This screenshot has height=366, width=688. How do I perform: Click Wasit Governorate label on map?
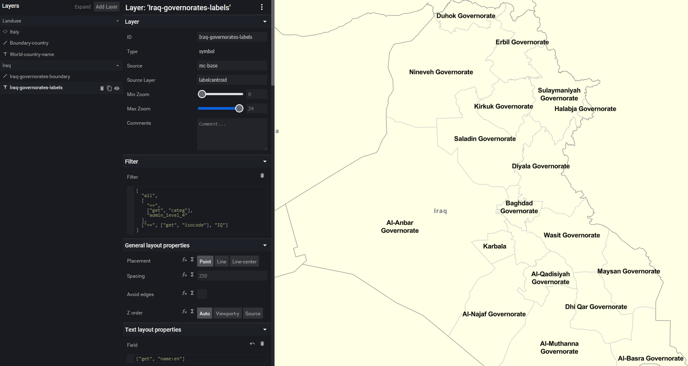pyautogui.click(x=572, y=235)
